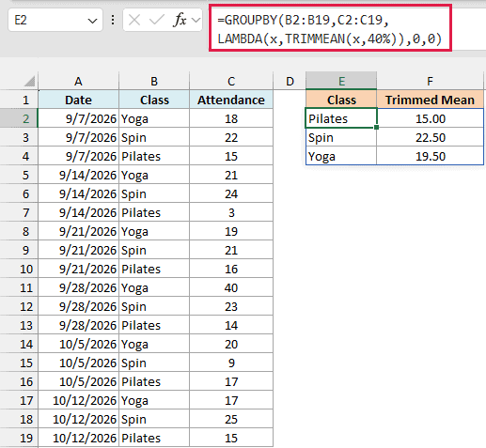Select the 15.00 trimmed mean cell

coord(430,118)
